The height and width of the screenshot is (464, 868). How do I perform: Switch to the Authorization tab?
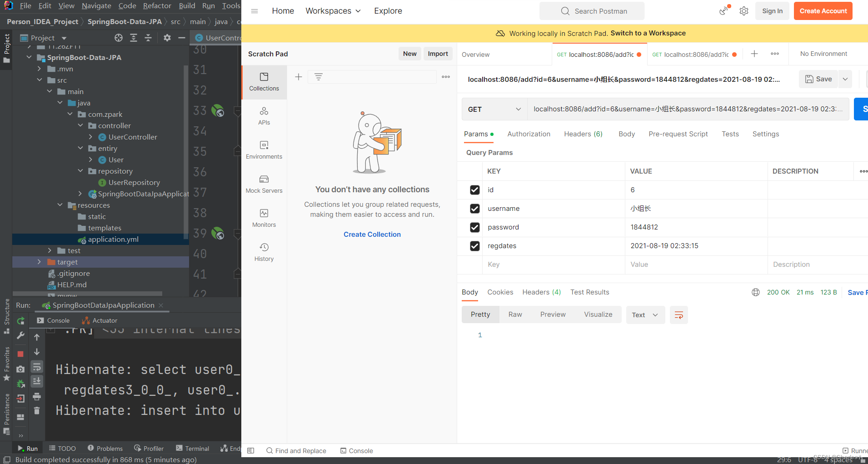[x=529, y=134]
